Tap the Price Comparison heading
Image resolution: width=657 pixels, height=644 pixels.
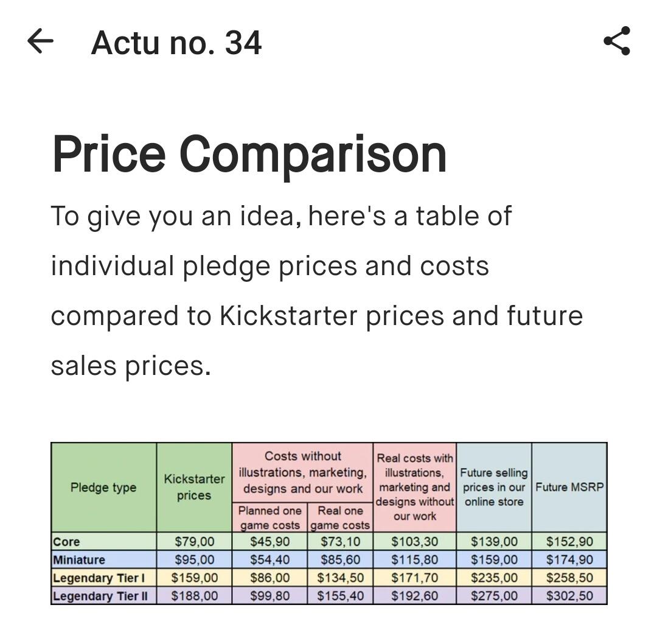249,153
